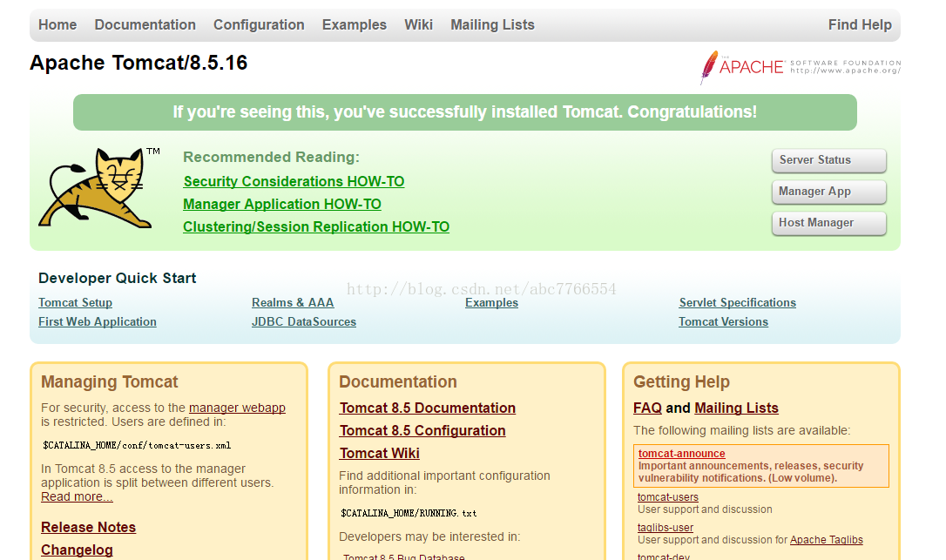
Task: Open Tomcat 8.5 Documentation link
Action: pyautogui.click(x=427, y=408)
